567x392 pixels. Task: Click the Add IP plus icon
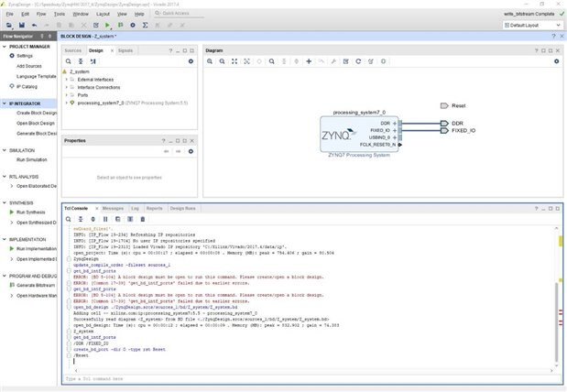[309, 61]
